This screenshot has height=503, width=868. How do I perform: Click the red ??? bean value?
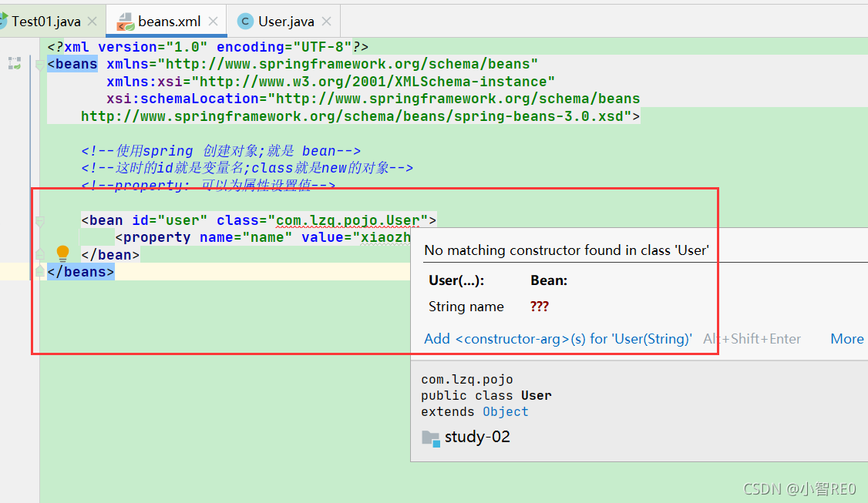(539, 307)
